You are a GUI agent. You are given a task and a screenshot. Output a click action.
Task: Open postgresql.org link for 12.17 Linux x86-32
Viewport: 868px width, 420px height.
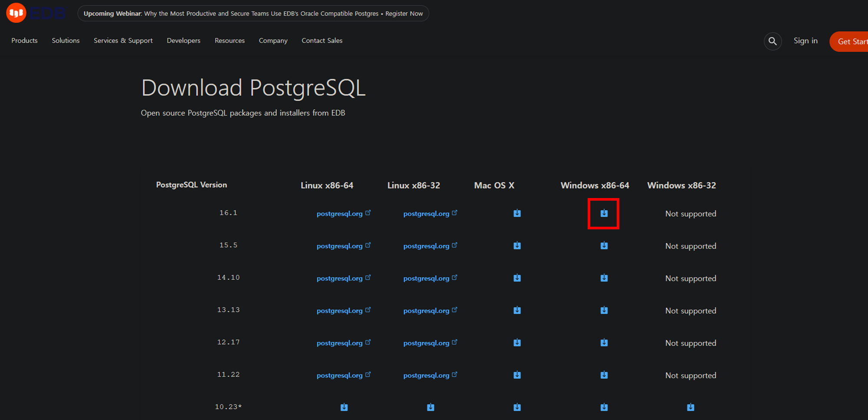coord(431,343)
